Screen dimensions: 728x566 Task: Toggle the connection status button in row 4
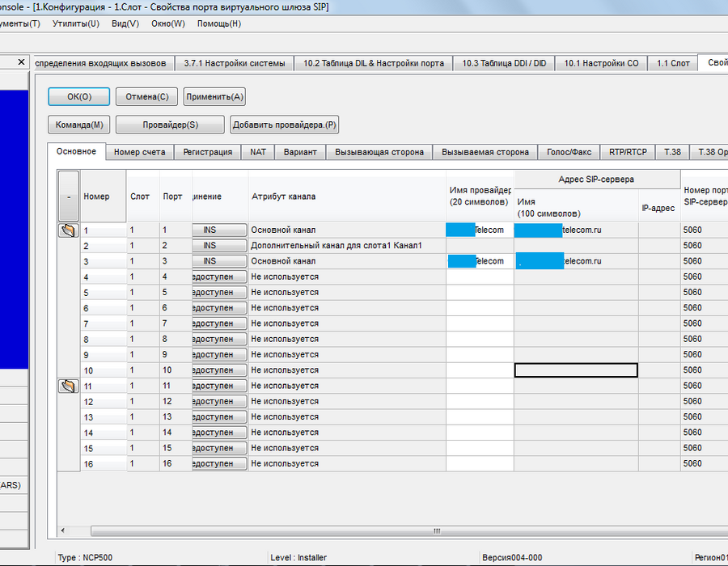(219, 277)
